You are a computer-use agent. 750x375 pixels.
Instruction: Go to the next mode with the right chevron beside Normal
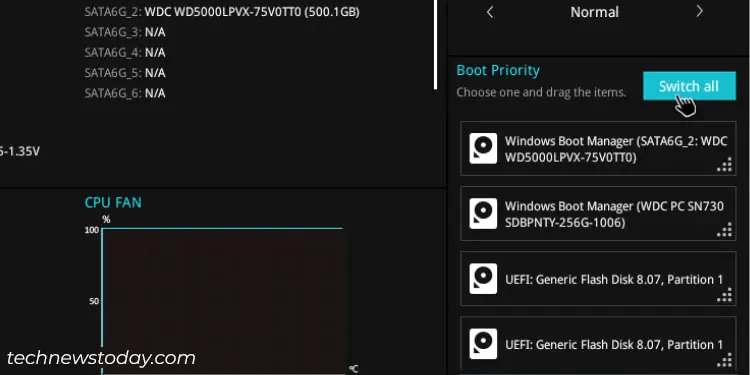click(699, 11)
